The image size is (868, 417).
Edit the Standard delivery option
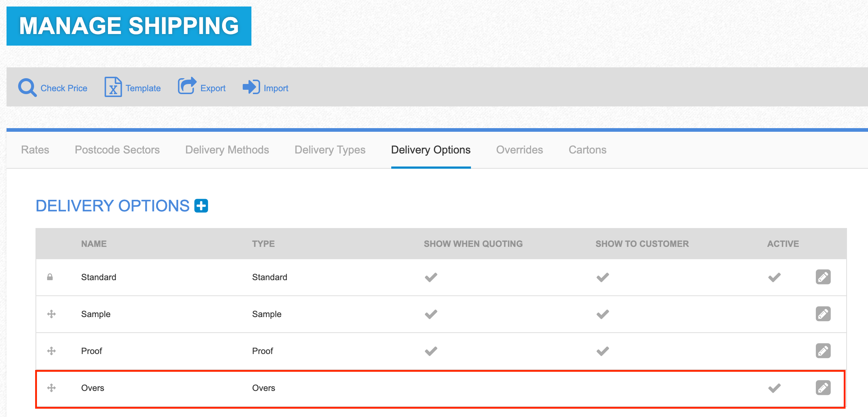[823, 277]
